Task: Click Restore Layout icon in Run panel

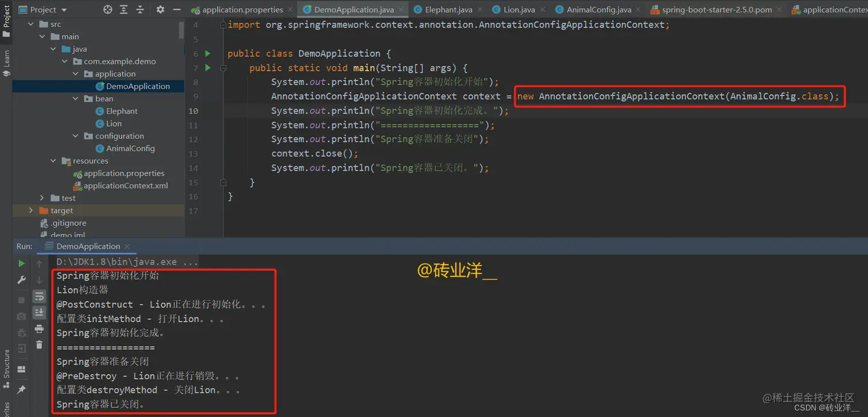Action: coord(21,369)
